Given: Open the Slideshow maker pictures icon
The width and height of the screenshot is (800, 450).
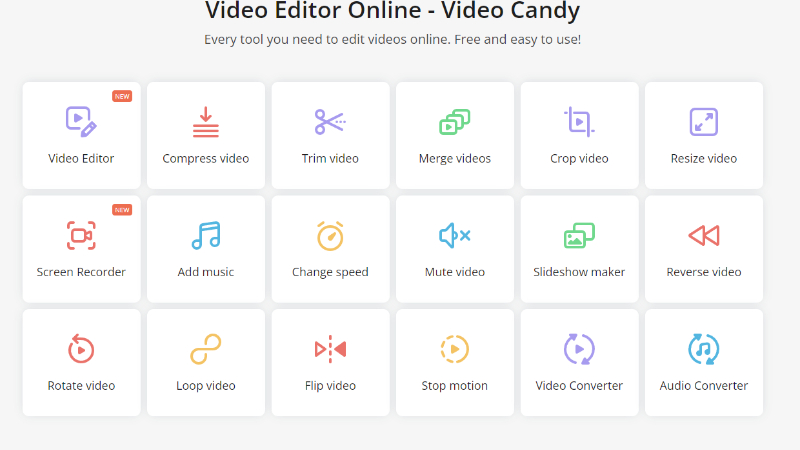Looking at the screenshot, I should (x=579, y=235).
